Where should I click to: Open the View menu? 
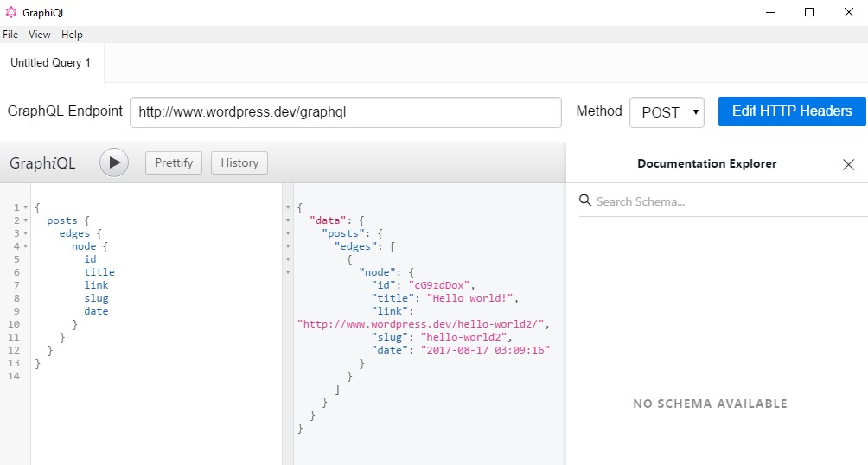click(x=39, y=35)
